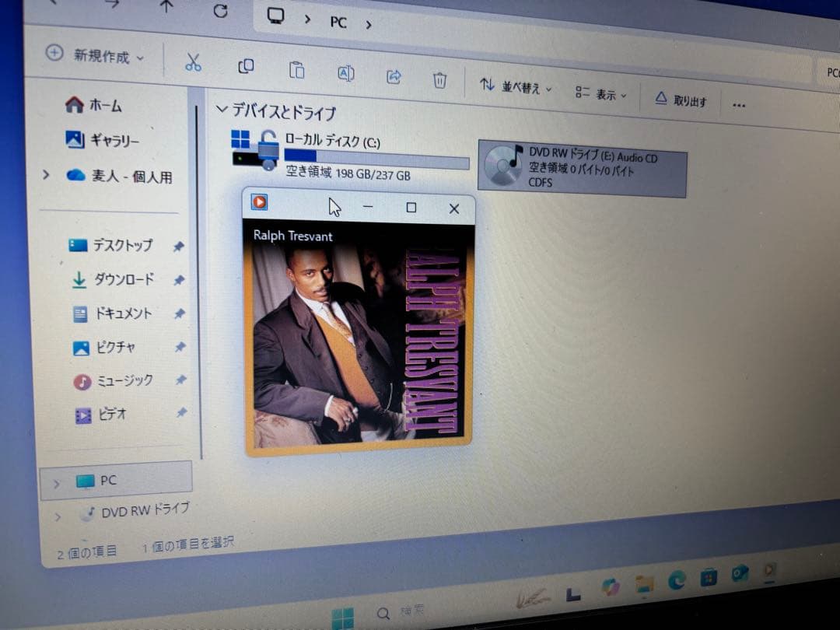840x630 pixels.
Task: Click the up arrow navigation icon
Action: (166, 6)
